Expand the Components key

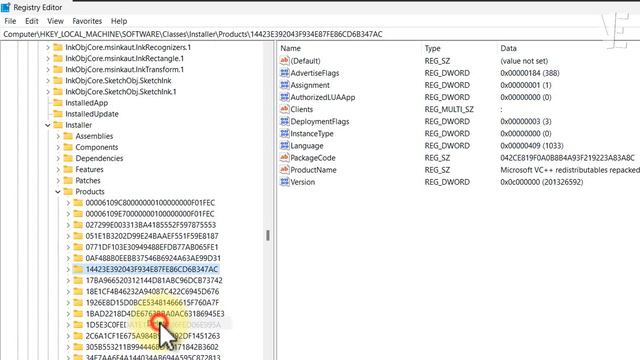click(58, 147)
